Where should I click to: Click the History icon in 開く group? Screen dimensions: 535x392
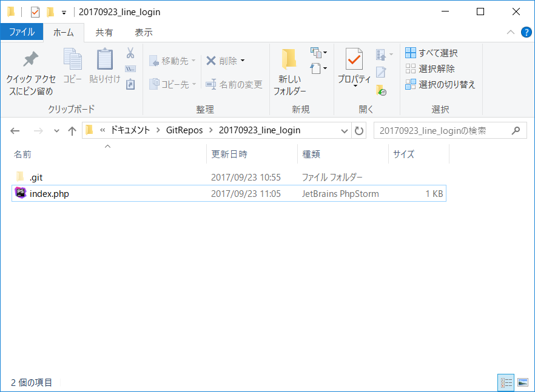381,90
